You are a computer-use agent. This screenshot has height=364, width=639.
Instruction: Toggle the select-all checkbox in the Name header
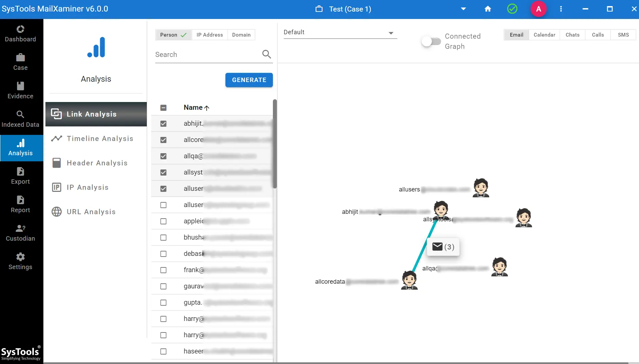point(163,108)
